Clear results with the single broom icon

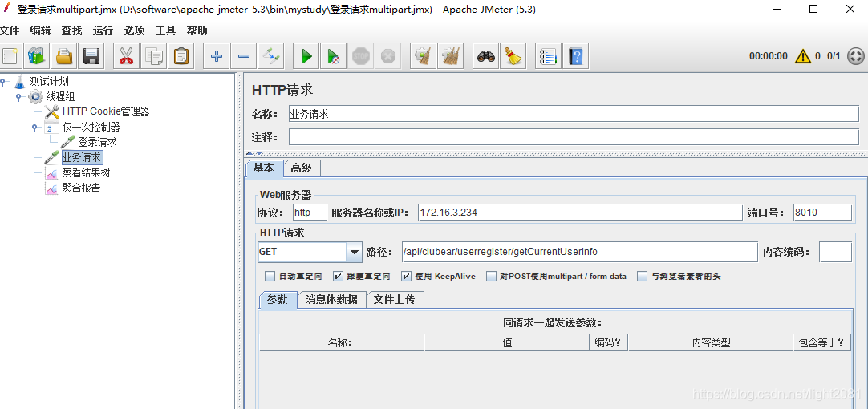click(424, 56)
